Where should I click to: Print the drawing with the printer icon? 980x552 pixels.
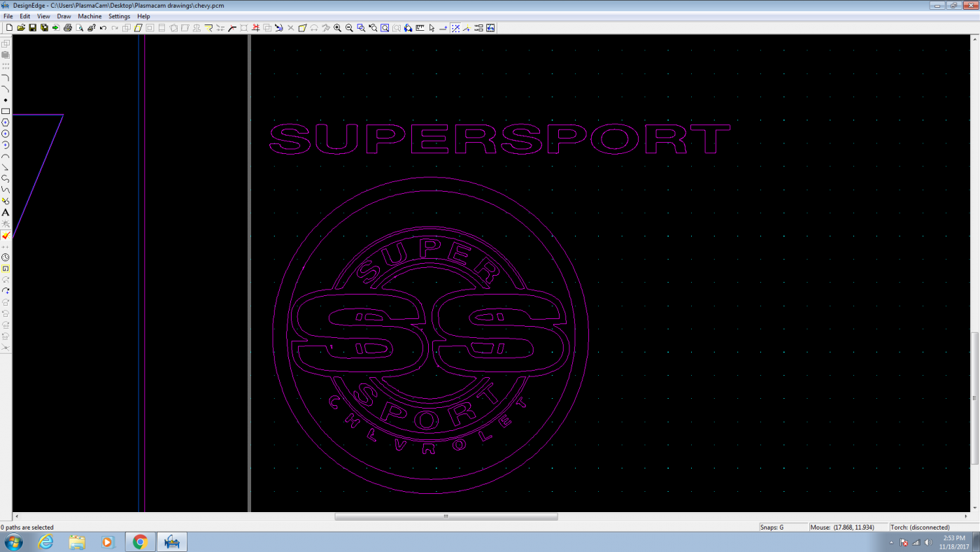(68, 28)
